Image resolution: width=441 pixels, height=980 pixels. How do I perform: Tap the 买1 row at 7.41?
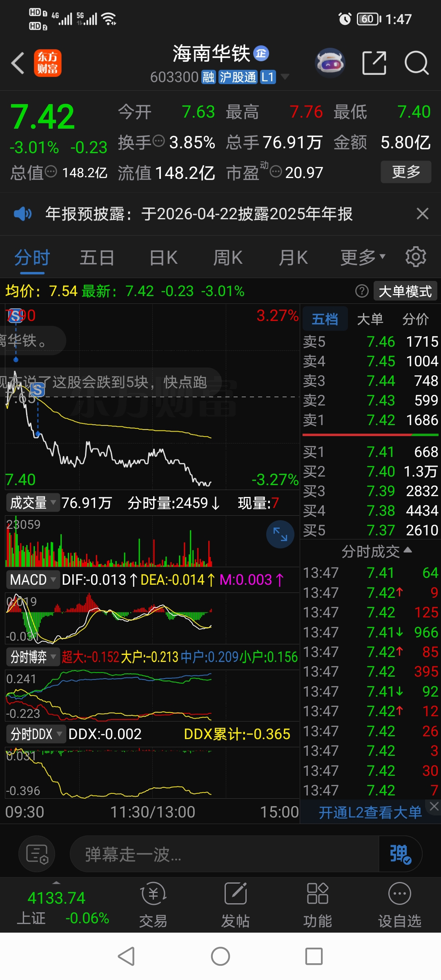coord(370,452)
